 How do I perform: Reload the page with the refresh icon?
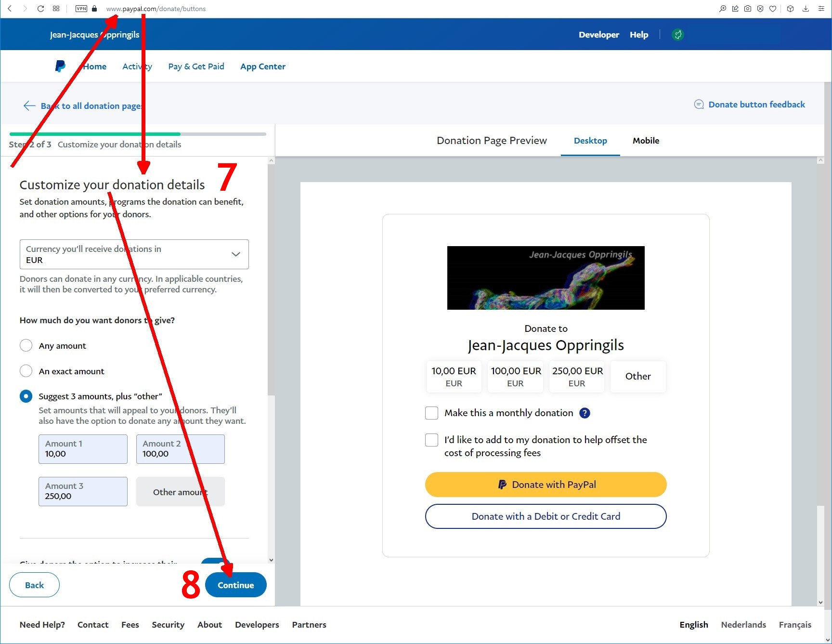[41, 9]
